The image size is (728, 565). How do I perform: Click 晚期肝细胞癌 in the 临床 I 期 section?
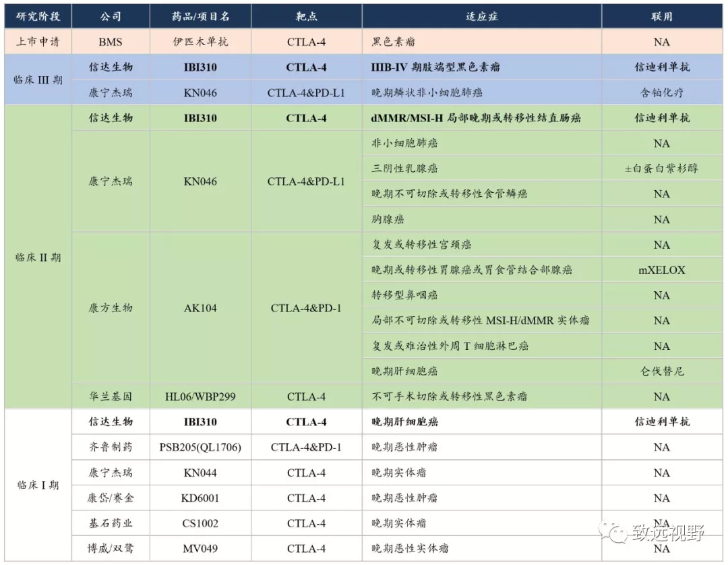coord(482,421)
